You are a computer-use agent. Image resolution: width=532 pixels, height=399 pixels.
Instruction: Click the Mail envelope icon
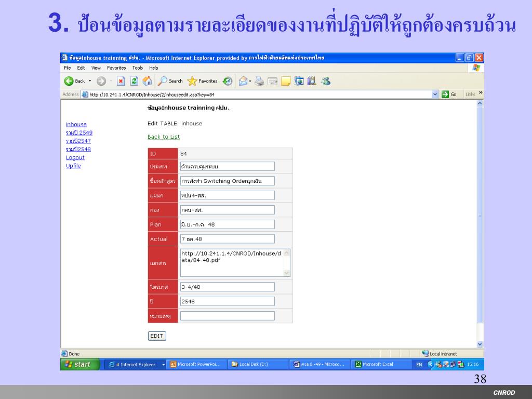click(243, 81)
